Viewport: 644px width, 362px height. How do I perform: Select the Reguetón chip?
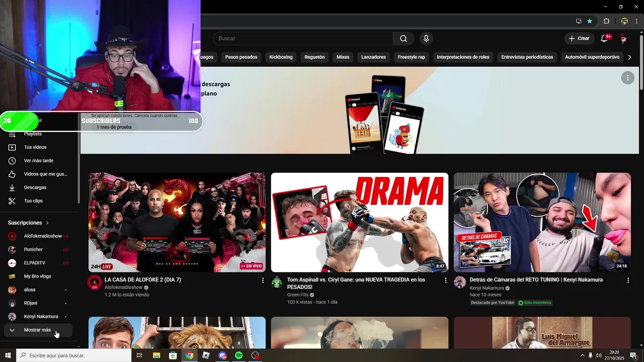[x=314, y=57]
